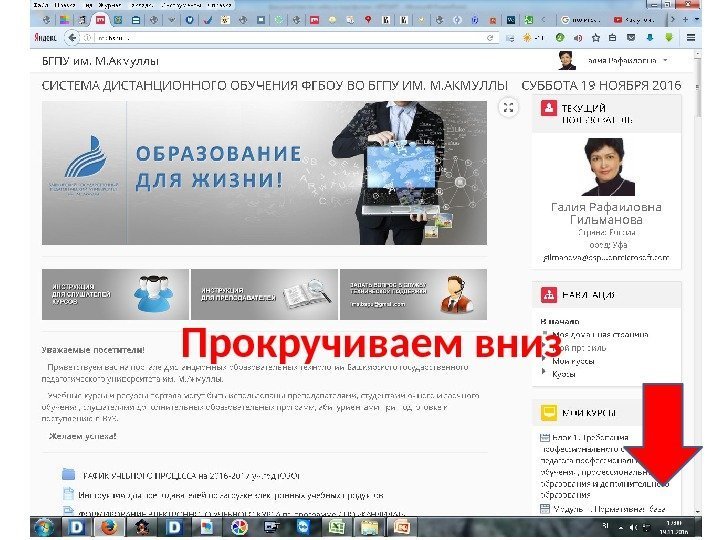
Task: Expand the Курсы navigation node
Action: click(545, 372)
